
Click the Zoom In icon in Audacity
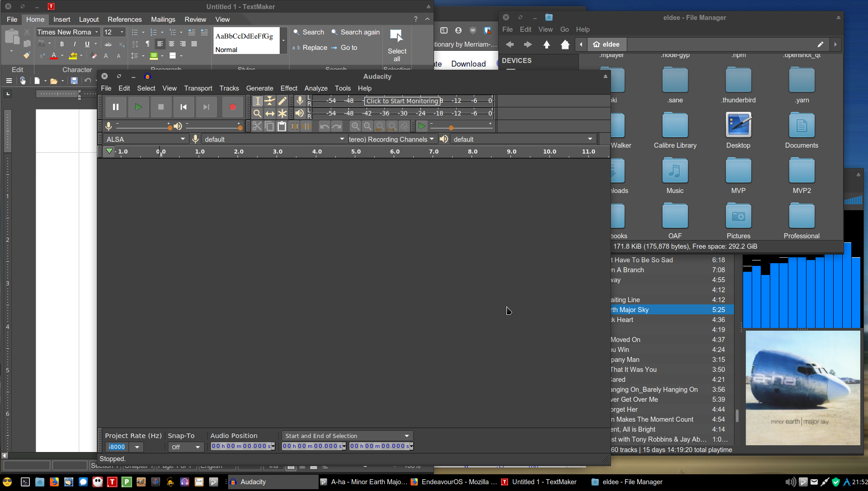(x=355, y=126)
